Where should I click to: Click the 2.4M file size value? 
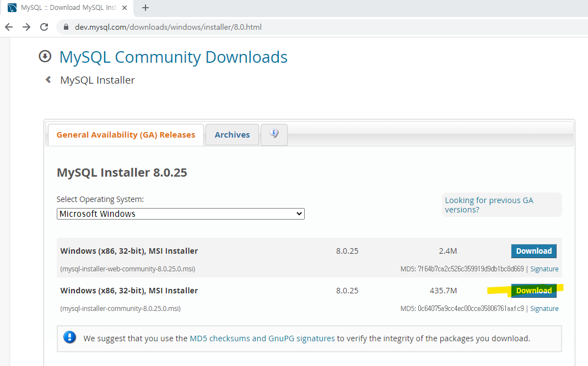(x=447, y=251)
